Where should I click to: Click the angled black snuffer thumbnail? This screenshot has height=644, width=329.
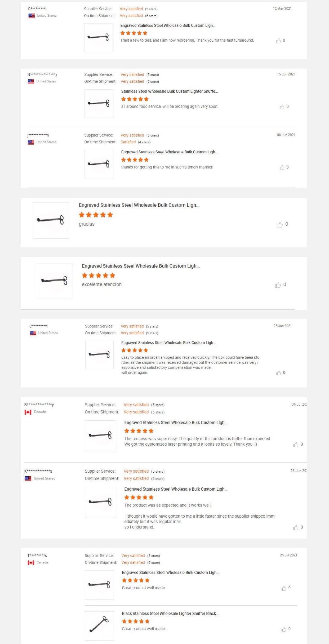(99, 626)
